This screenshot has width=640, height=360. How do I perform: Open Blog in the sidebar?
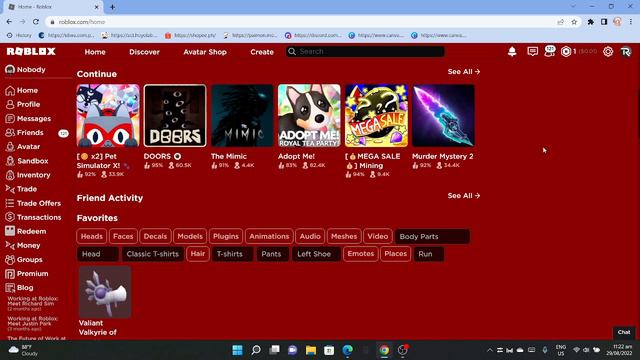pos(25,288)
